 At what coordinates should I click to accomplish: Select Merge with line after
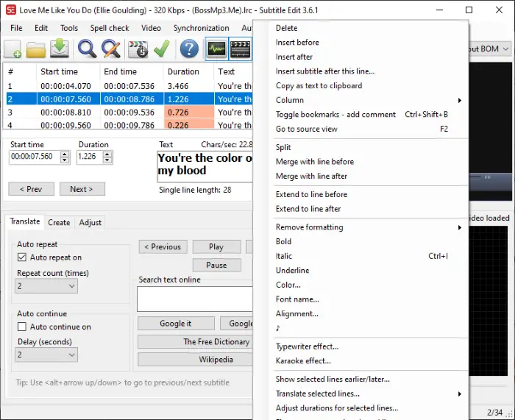click(312, 176)
